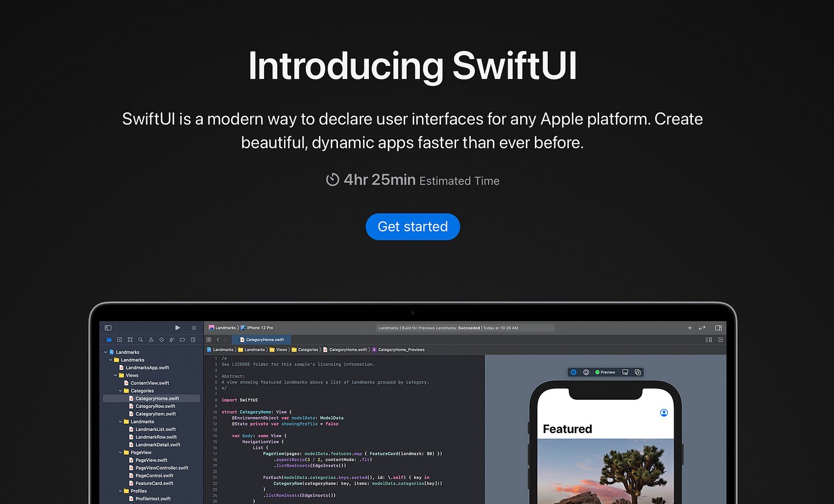This screenshot has width=834, height=504.
Task: Collapse the Landmarks group containing LandmarkList.swift
Action: pos(120,422)
